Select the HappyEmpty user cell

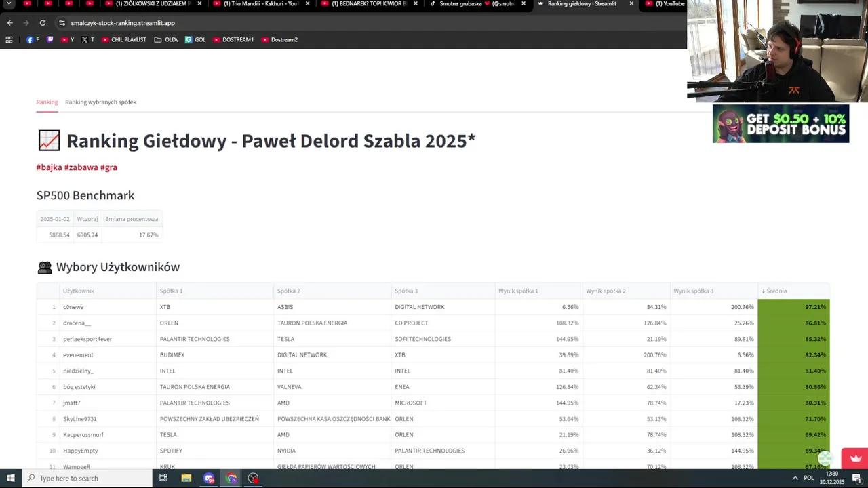pyautogui.click(x=108, y=451)
